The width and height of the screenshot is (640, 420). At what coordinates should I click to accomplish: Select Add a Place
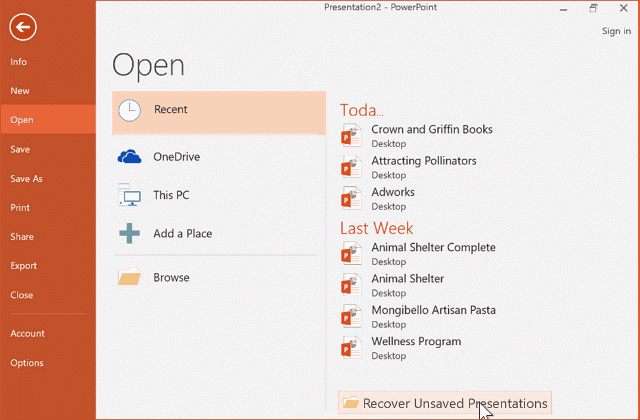pyautogui.click(x=219, y=233)
